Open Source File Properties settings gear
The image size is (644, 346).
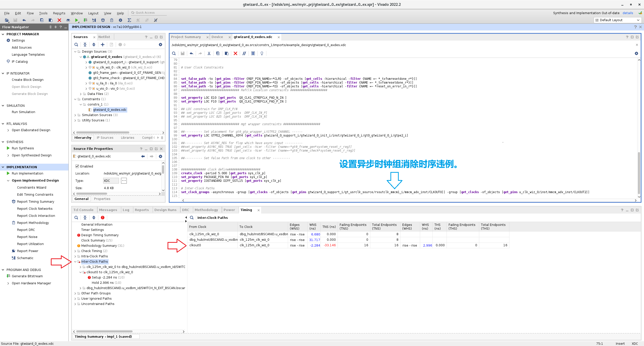(160, 156)
